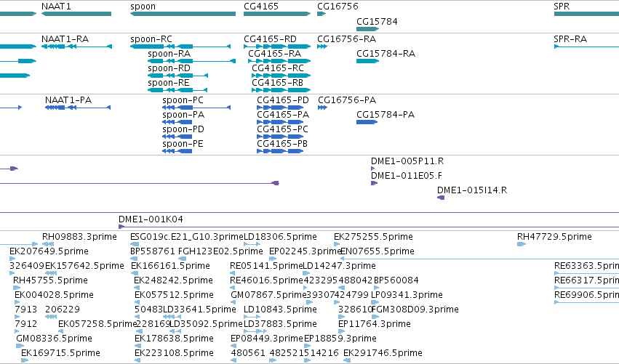The height and width of the screenshot is (364, 619).
Task: Click the EK057512.5prime EST label
Action: pos(174,295)
